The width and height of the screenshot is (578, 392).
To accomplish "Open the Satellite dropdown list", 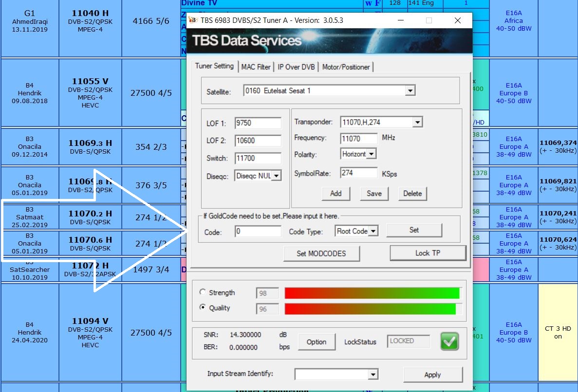I will (410, 90).
